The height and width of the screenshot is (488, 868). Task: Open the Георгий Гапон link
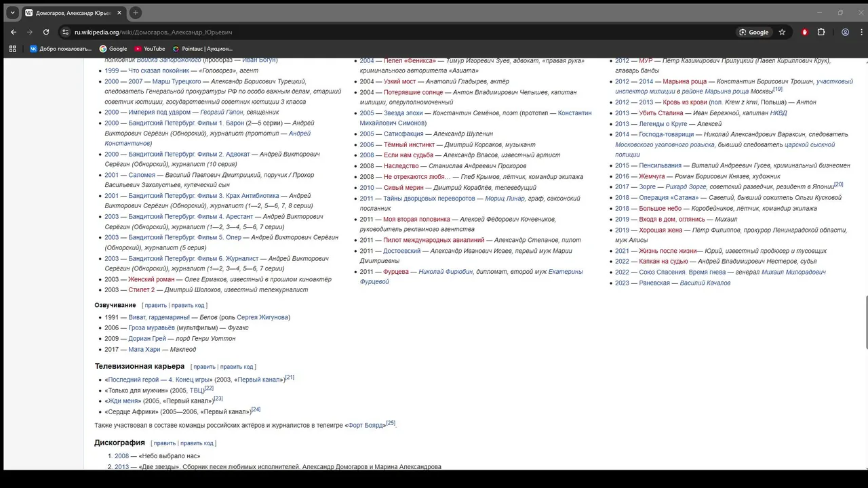[x=222, y=113]
